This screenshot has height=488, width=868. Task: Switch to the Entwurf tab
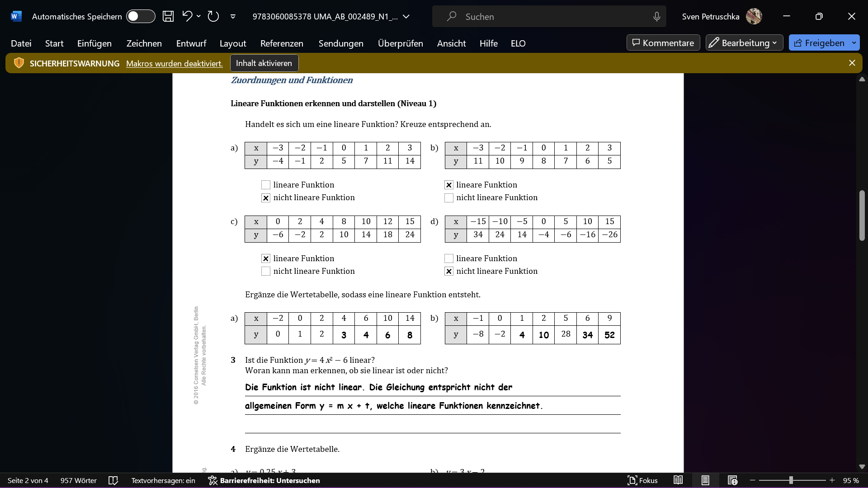coord(191,43)
